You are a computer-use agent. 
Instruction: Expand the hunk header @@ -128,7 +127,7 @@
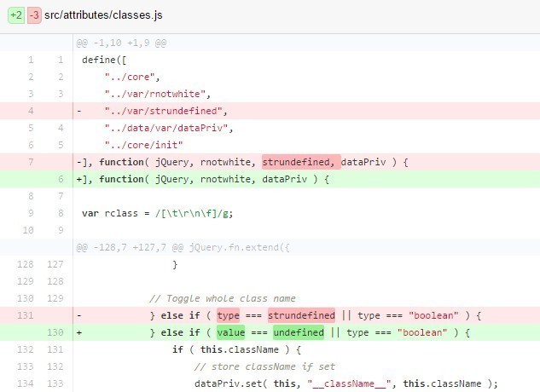[183, 247]
